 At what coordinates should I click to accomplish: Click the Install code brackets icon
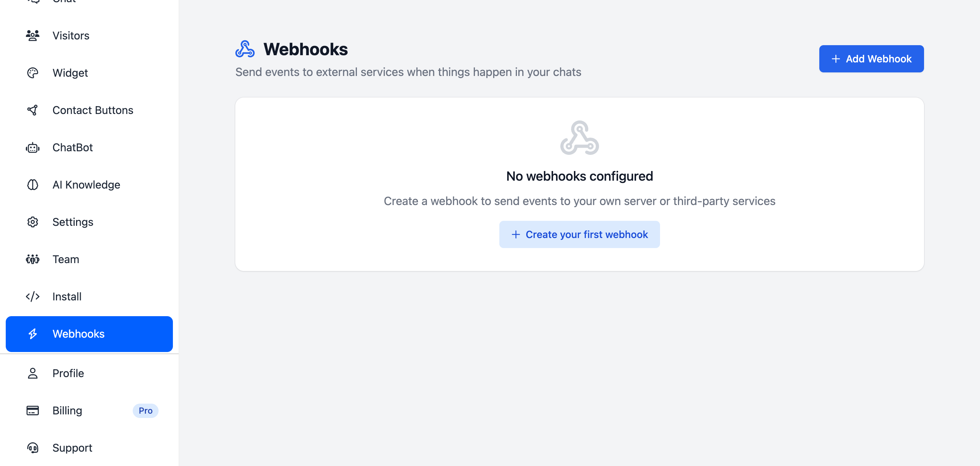[x=33, y=296]
